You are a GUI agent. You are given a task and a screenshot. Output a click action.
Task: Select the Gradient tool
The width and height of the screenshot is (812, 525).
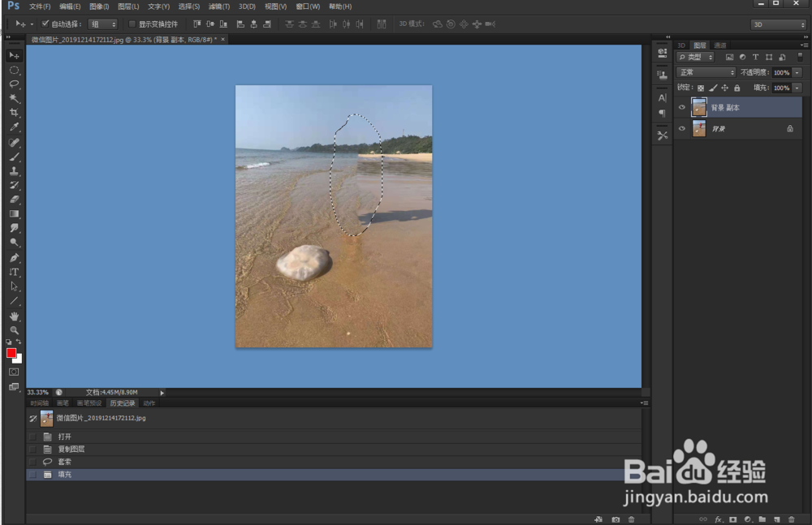tap(14, 214)
